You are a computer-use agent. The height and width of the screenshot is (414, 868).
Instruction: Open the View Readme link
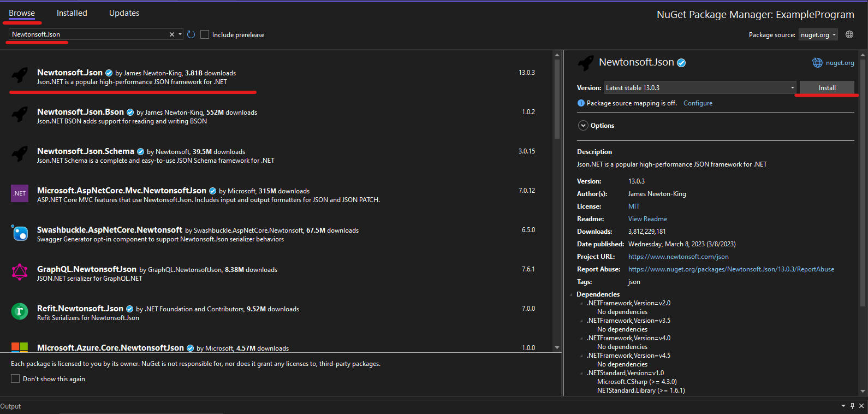(x=647, y=219)
